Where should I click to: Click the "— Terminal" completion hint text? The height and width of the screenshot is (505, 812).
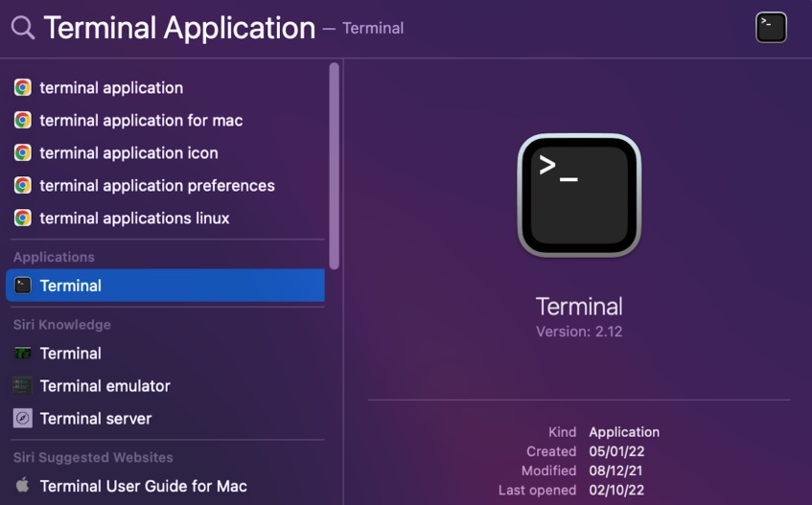pyautogui.click(x=363, y=28)
